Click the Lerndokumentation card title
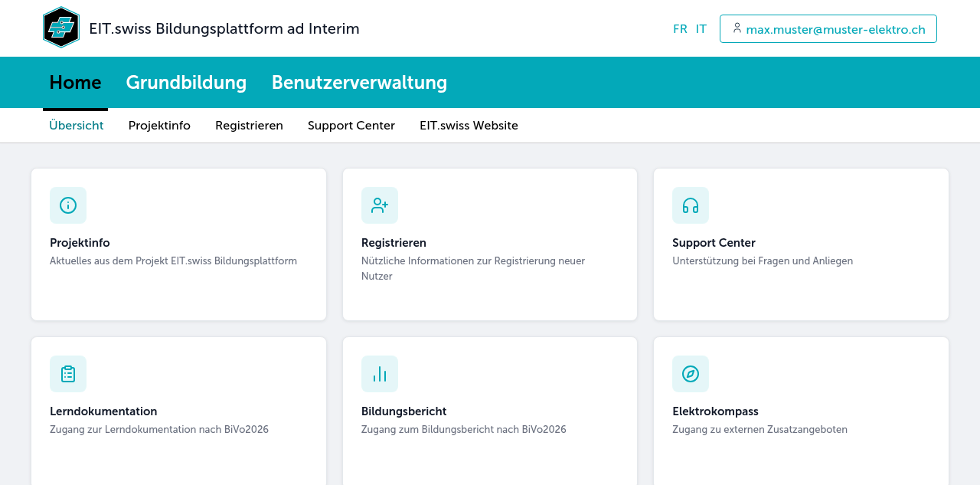 103,411
